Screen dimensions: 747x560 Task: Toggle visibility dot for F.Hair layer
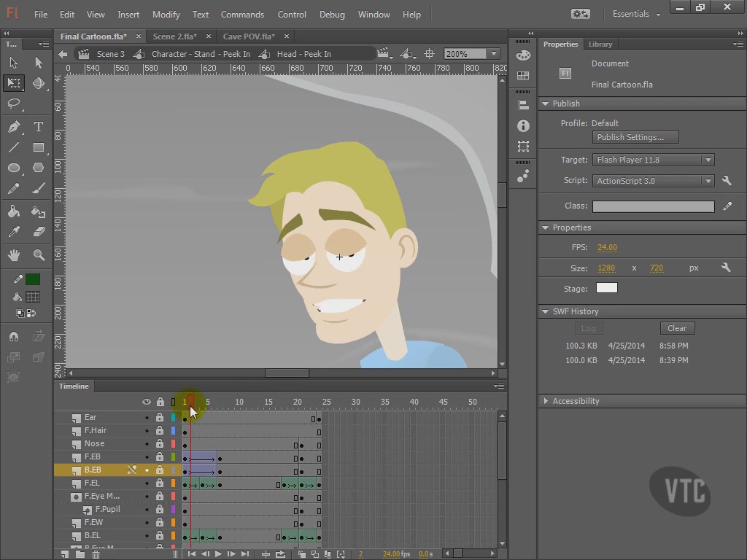pyautogui.click(x=147, y=431)
